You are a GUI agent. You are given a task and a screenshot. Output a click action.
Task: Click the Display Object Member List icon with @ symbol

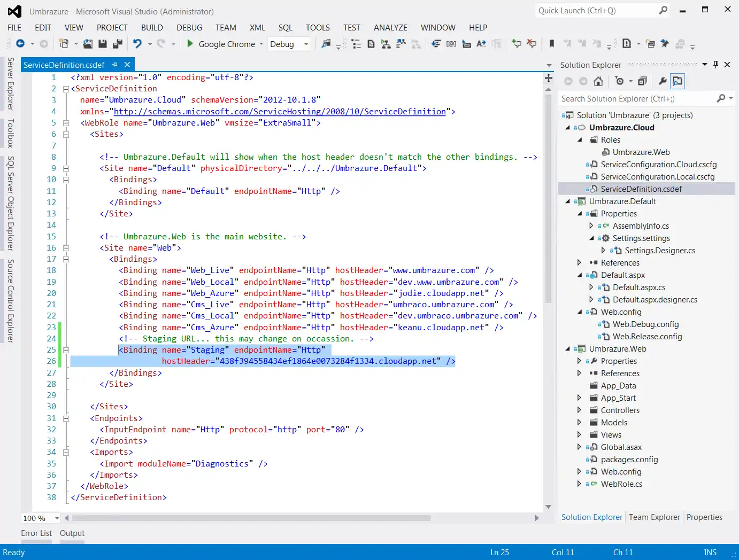coord(451,44)
